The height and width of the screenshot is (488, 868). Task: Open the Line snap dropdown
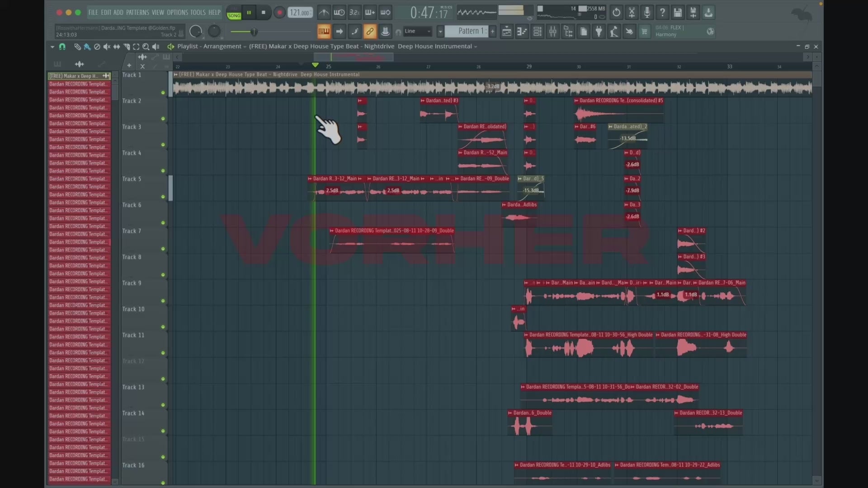418,31
